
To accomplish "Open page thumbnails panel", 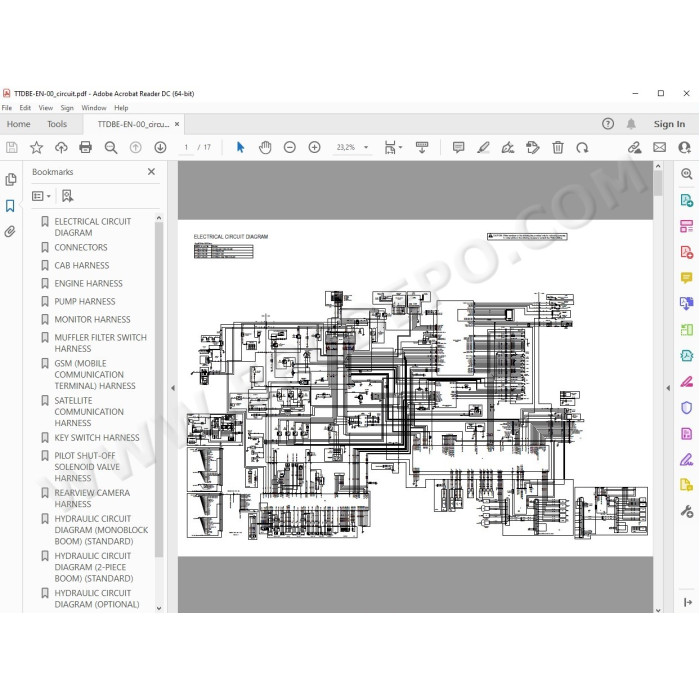I will click(11, 179).
